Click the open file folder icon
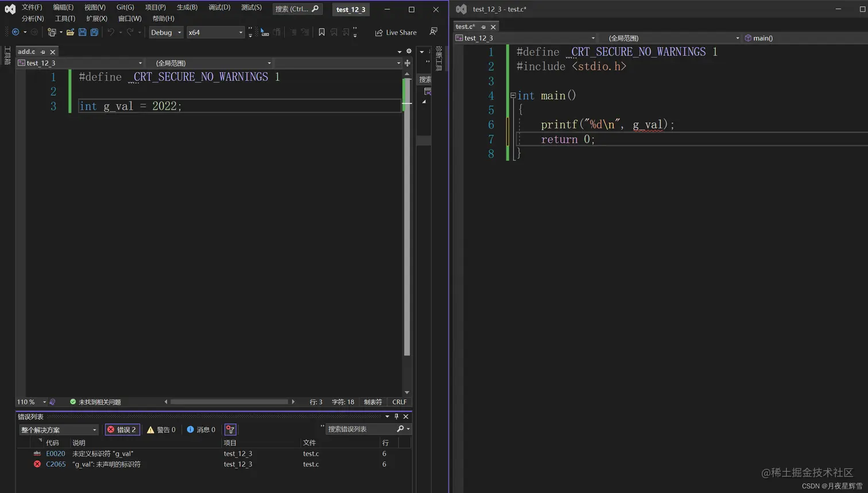Viewport: 868px width, 493px height. (x=70, y=32)
